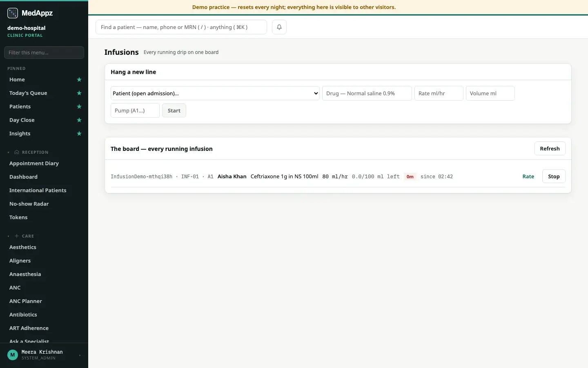
Task: Change the rate for Aisha Khan's infusion
Action: click(x=528, y=177)
